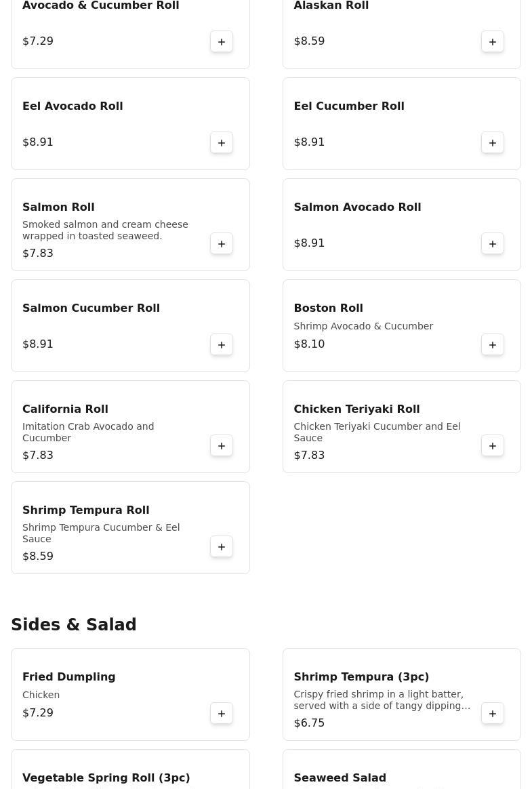532x789 pixels.
Task: Add Shrimp Tempura (3pc) side to order
Action: [493, 714]
